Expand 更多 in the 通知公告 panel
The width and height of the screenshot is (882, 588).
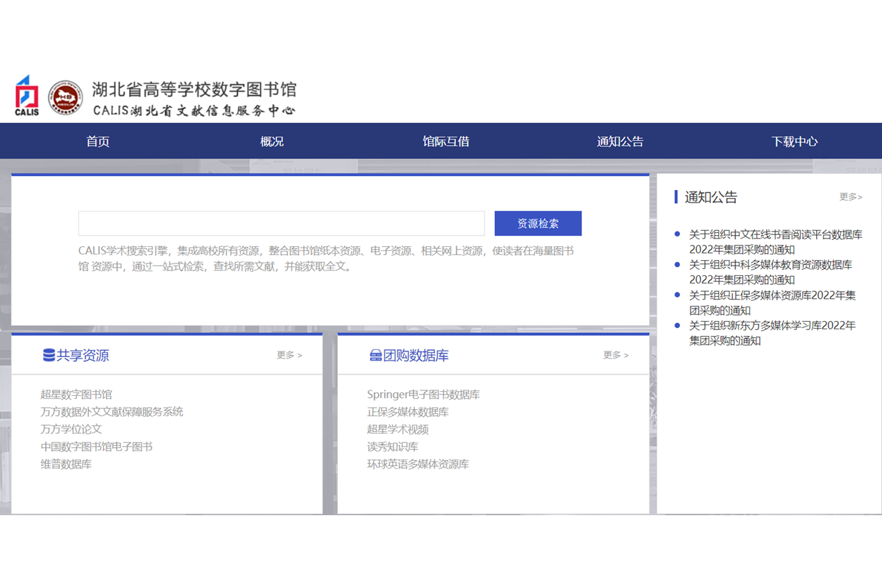coord(850,197)
